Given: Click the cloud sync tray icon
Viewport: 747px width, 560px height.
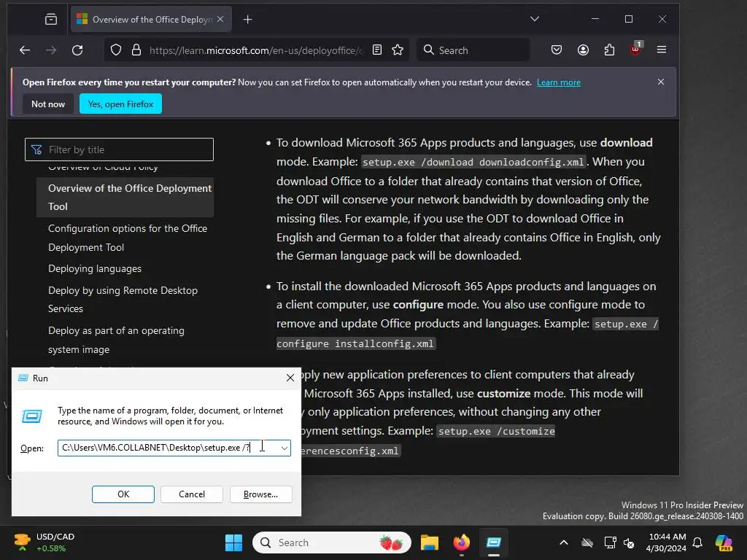Looking at the screenshot, I should [x=587, y=542].
